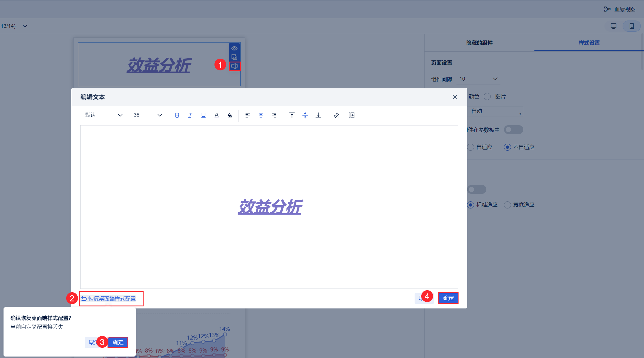This screenshot has width=644, height=358.
Task: Enable the toggle switch next to 参数板
Action: 513,130
